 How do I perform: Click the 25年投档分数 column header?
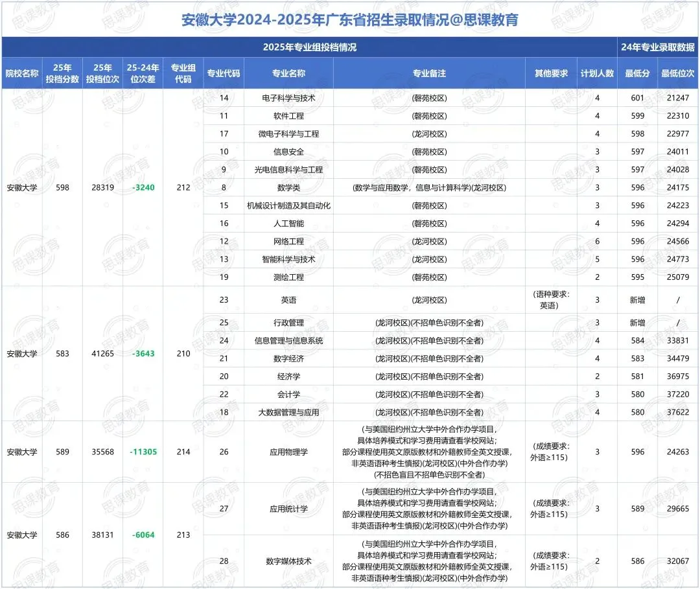tap(62, 73)
